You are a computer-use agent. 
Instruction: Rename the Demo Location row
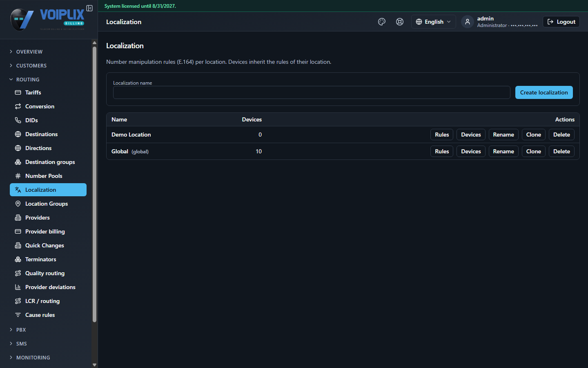point(503,135)
